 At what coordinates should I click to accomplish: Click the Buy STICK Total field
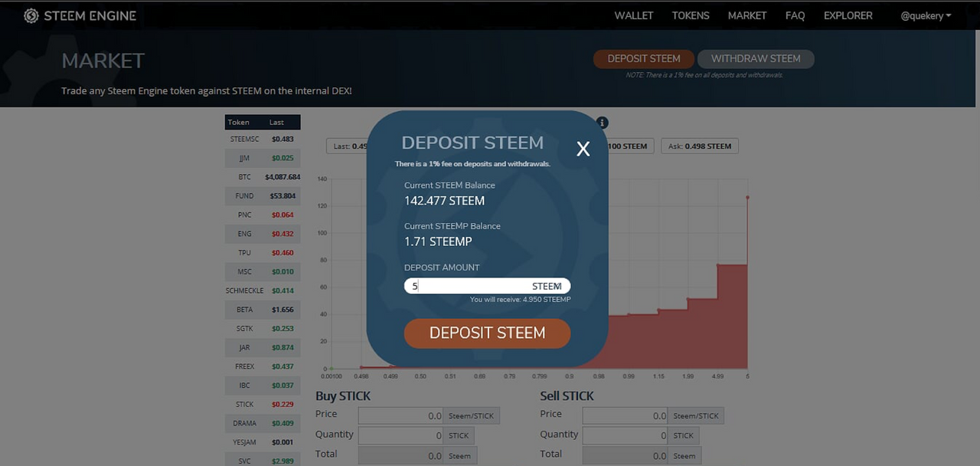point(400,455)
